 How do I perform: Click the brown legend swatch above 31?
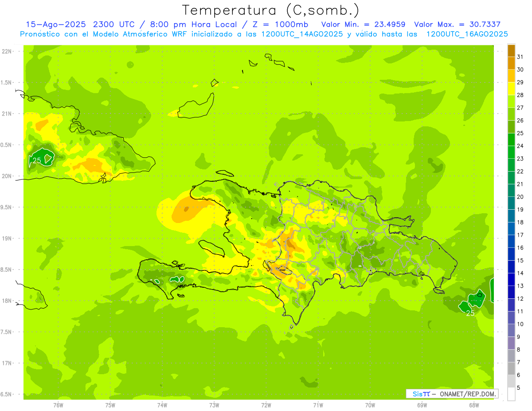[x=511, y=51]
